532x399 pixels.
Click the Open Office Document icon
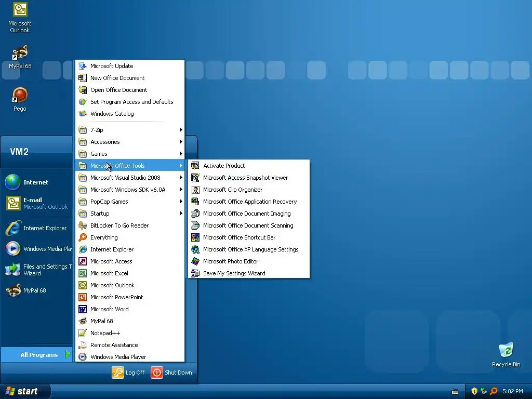pos(83,90)
